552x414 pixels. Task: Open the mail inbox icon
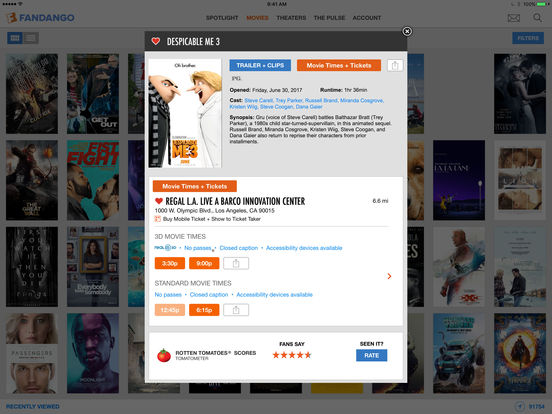(514, 18)
